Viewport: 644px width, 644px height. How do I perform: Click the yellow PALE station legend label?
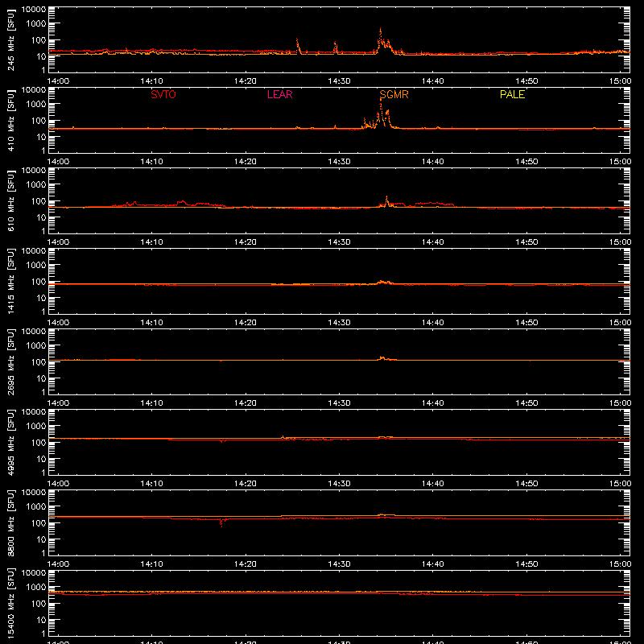click(x=512, y=94)
